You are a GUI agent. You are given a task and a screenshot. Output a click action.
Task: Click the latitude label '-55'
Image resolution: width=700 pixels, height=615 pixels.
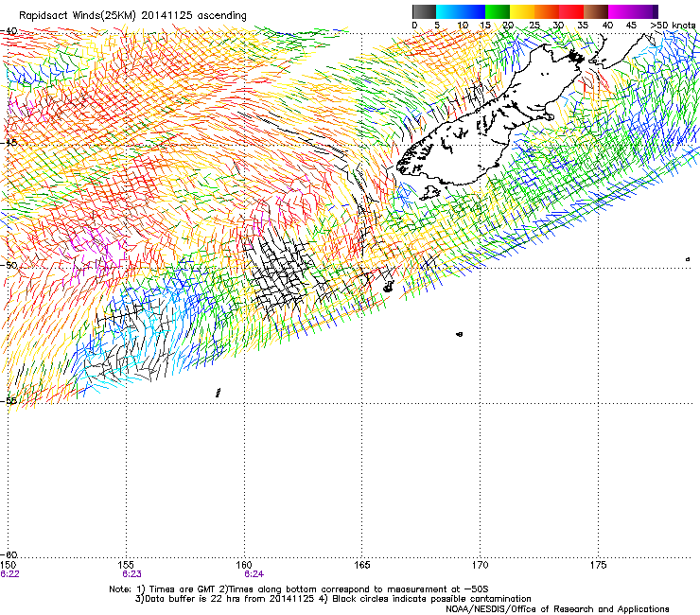click(9, 401)
